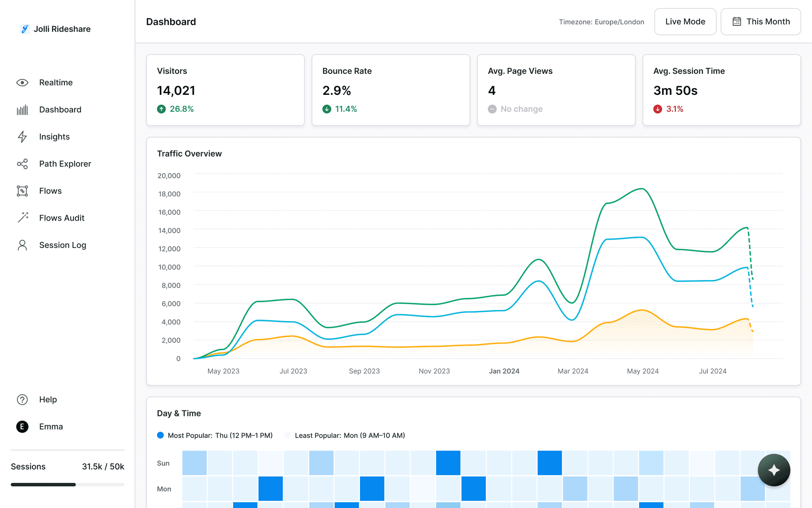Click the Jolli Rideshare logo
Viewport: 812px width, 508px height.
[x=55, y=29]
